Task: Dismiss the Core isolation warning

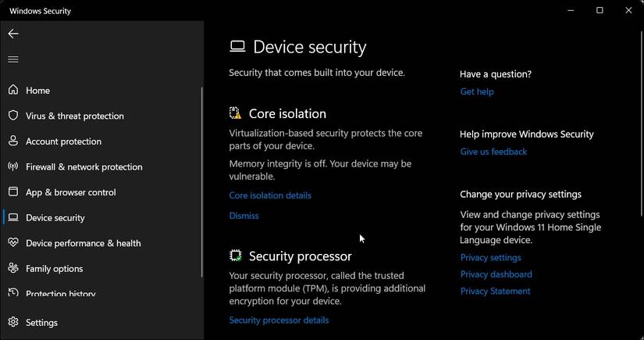Action: point(244,216)
